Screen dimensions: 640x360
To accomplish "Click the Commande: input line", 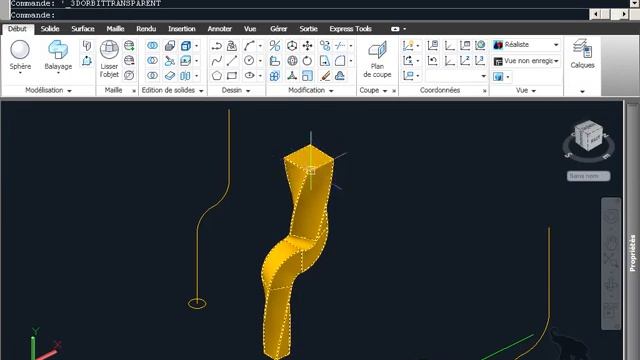I will click(x=300, y=15).
